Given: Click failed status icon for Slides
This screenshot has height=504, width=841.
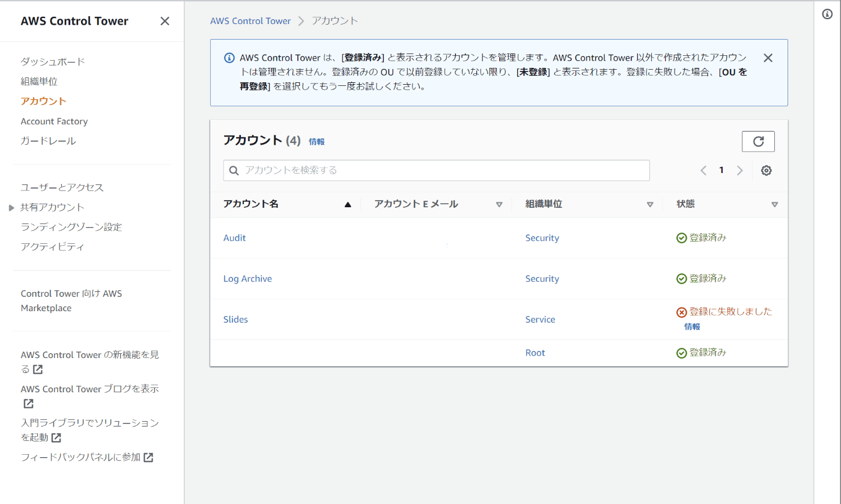Looking at the screenshot, I should click(681, 312).
